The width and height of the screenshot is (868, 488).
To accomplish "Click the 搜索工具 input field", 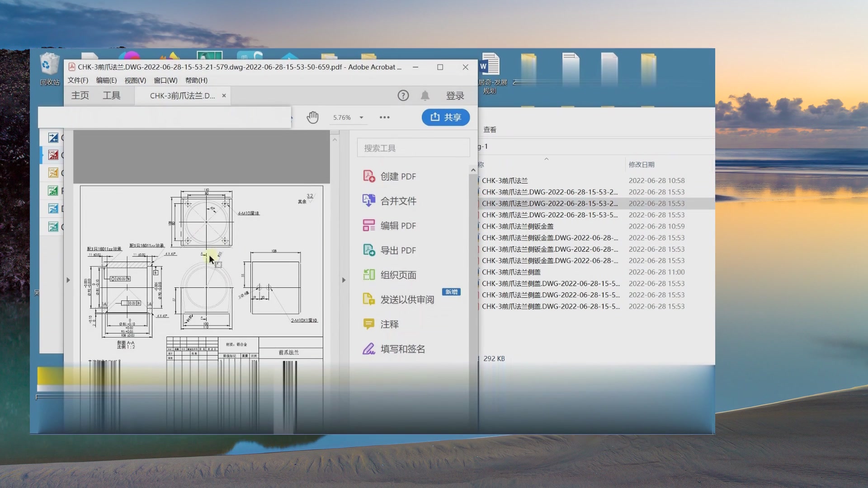I will [413, 147].
